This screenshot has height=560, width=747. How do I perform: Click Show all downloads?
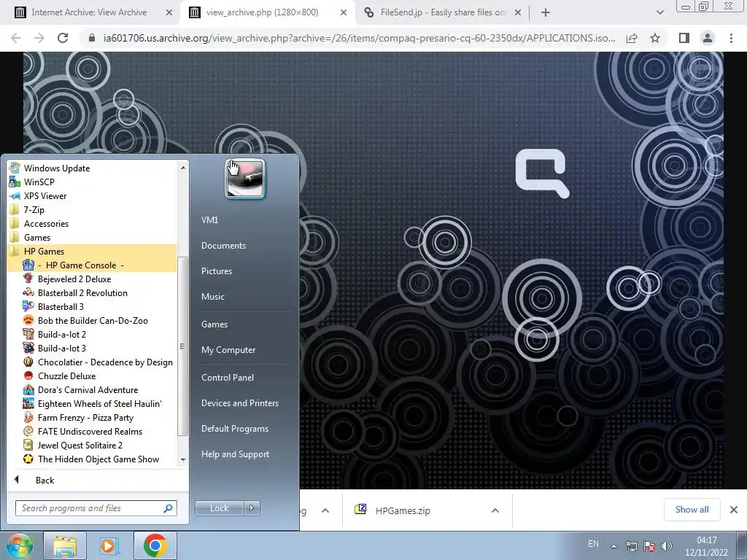pyautogui.click(x=692, y=510)
